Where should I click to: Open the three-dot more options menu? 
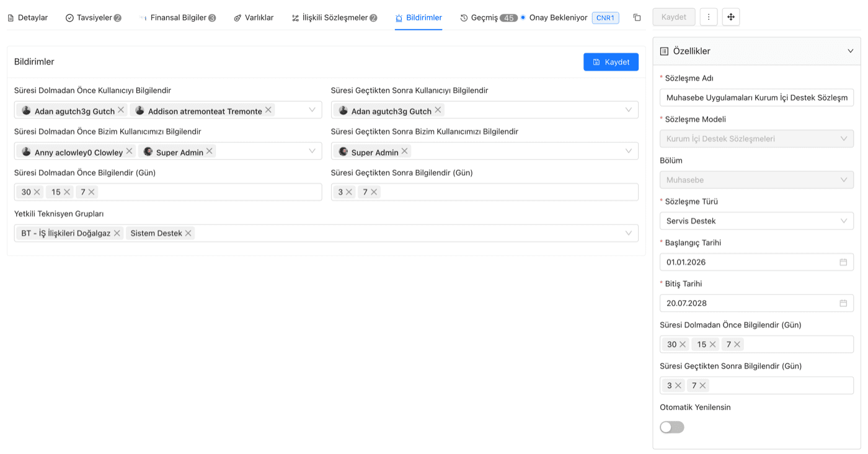pos(709,17)
